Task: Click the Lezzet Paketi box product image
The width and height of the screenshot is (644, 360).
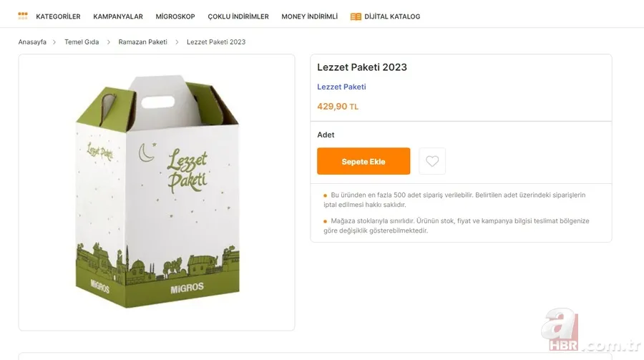Action: (x=157, y=191)
